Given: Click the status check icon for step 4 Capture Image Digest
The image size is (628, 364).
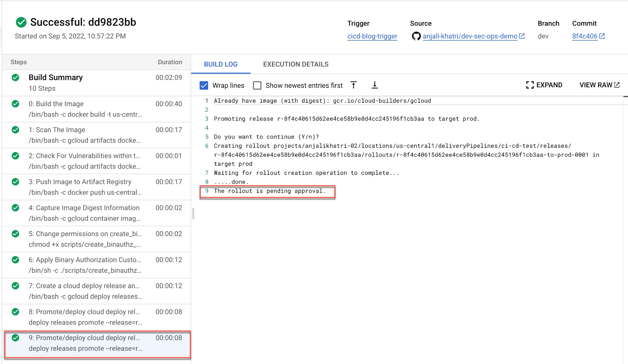Looking at the screenshot, I should [x=15, y=208].
